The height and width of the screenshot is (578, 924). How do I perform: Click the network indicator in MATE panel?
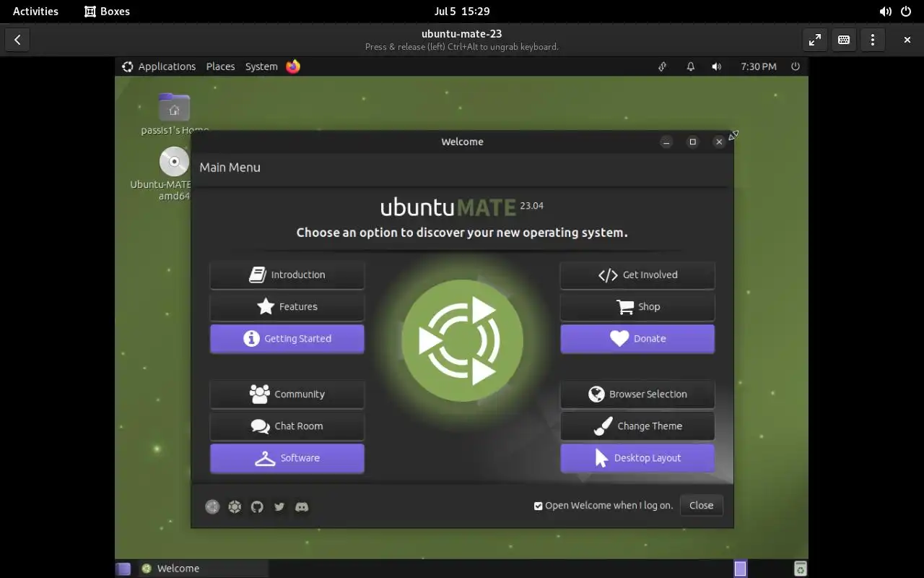(662, 66)
